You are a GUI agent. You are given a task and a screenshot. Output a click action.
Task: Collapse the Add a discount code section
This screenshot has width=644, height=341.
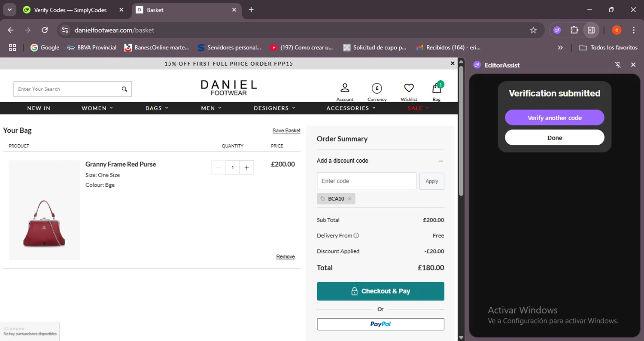pyautogui.click(x=440, y=161)
